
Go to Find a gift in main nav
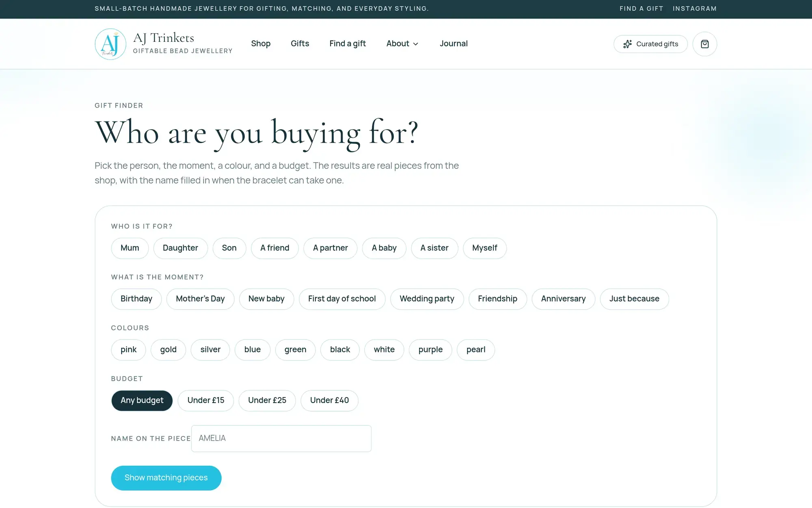(x=348, y=43)
